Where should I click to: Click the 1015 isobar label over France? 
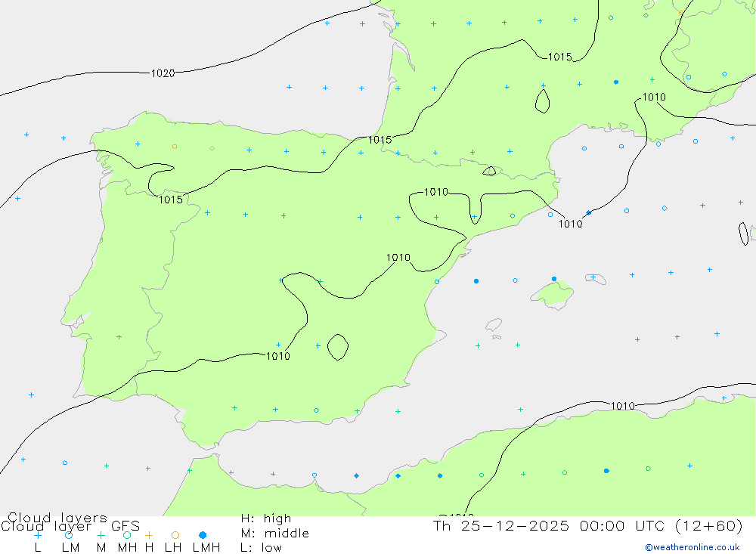pos(560,57)
